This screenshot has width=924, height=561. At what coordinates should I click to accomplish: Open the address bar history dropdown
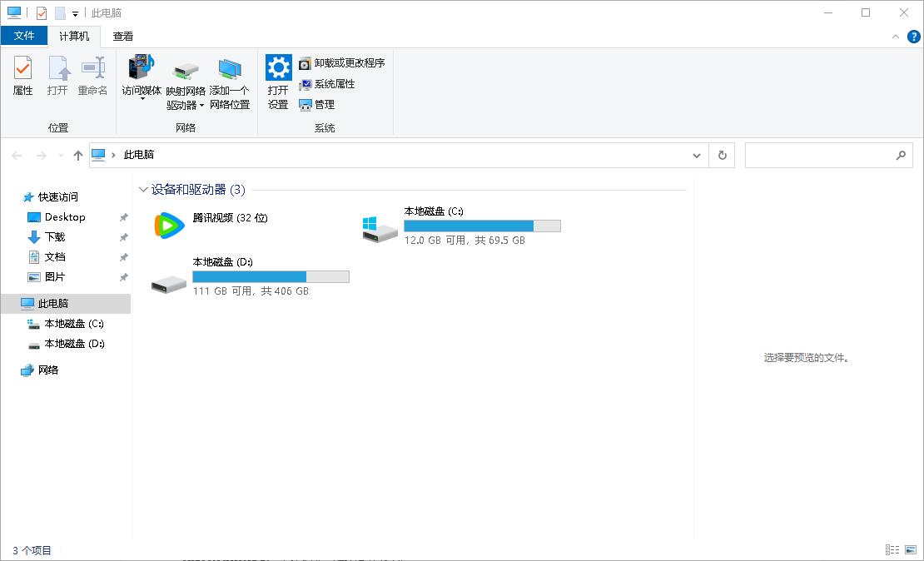click(698, 155)
